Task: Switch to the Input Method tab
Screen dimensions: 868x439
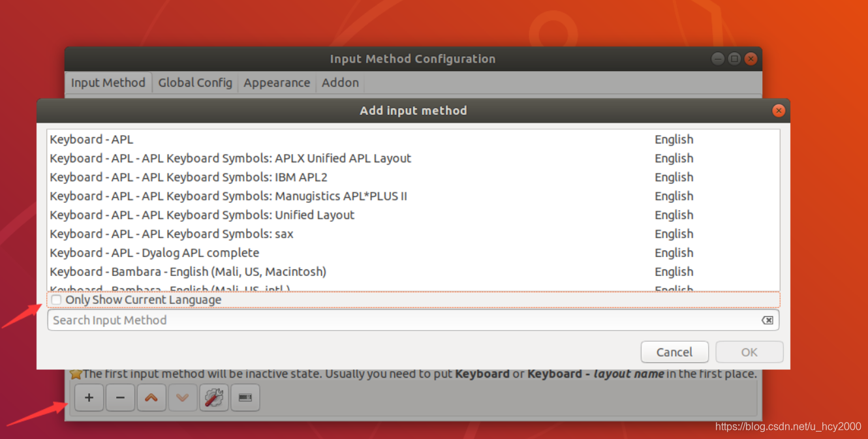Action: [108, 83]
